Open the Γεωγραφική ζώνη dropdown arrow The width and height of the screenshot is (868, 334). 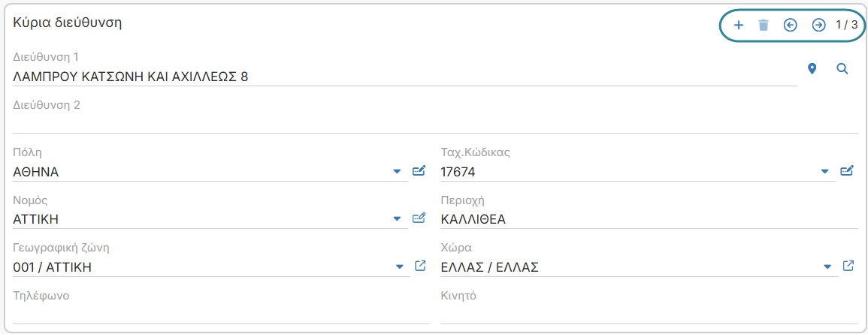coord(400,267)
